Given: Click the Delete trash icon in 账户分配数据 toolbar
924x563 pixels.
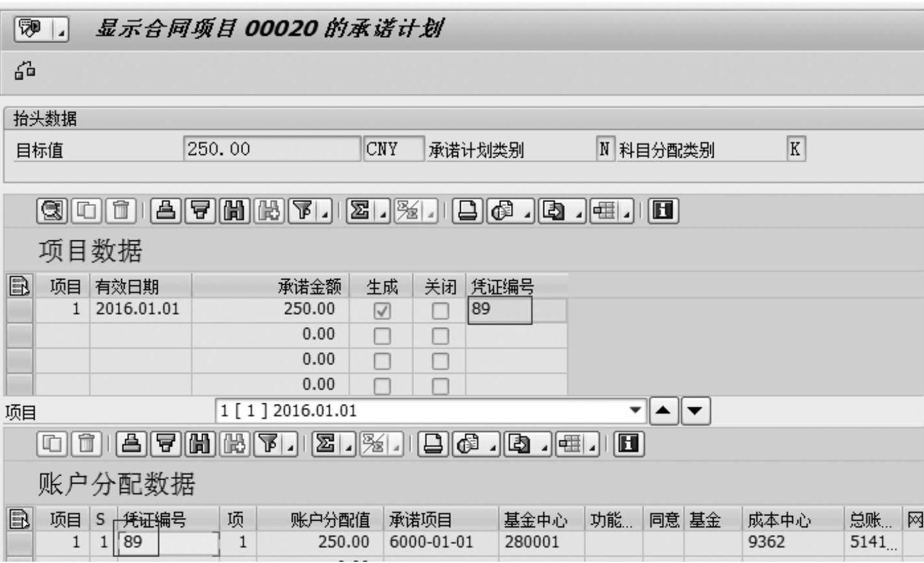Looking at the screenshot, I should [x=85, y=444].
